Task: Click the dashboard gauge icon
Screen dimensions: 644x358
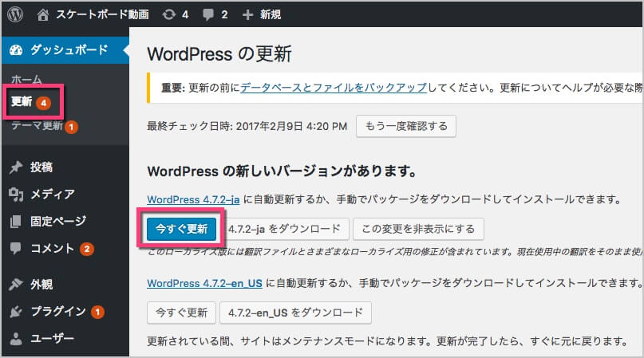Action: tap(16, 50)
